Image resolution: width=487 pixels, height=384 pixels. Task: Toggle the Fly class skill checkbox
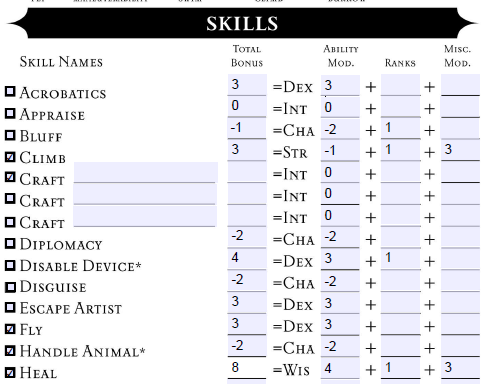pos(10,329)
